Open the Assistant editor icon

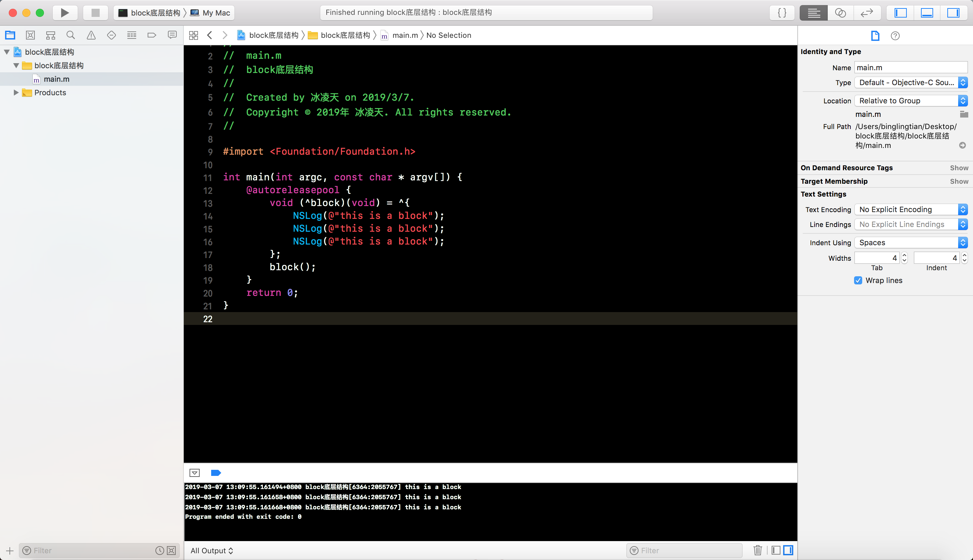[840, 13]
